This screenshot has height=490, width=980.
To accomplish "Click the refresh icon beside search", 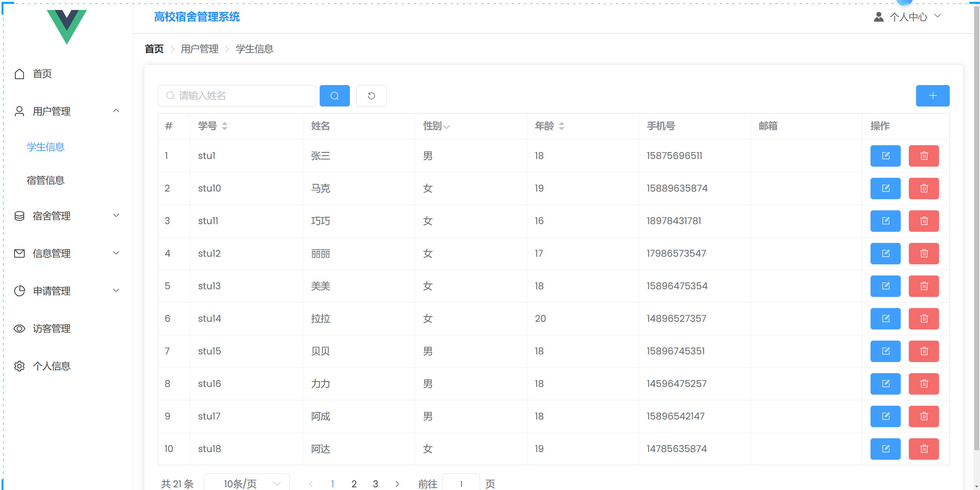I will pos(371,96).
